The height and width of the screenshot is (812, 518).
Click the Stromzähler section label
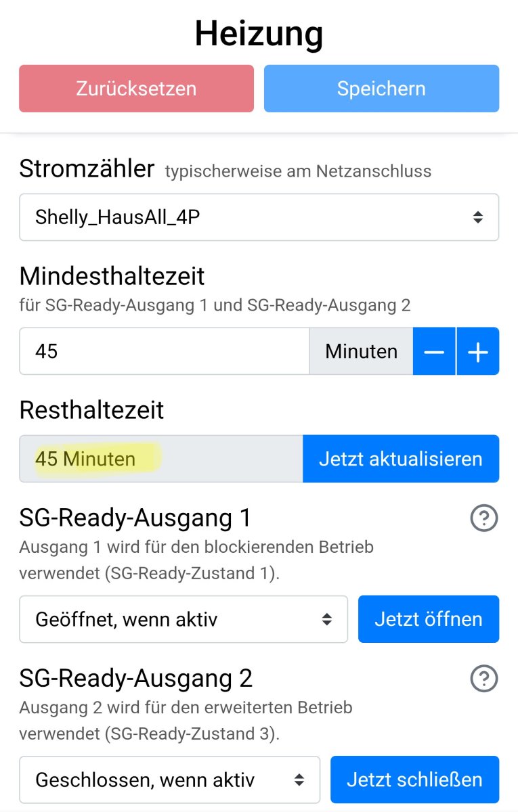[x=87, y=169]
